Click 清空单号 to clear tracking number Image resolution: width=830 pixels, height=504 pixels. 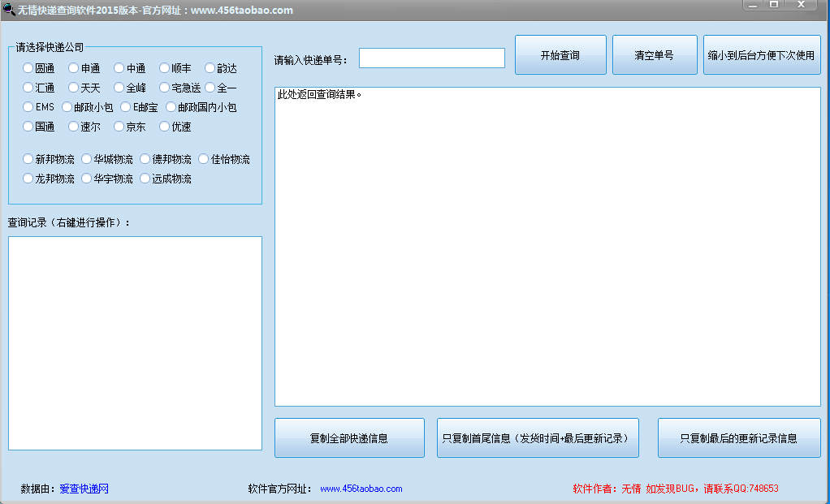(x=655, y=54)
